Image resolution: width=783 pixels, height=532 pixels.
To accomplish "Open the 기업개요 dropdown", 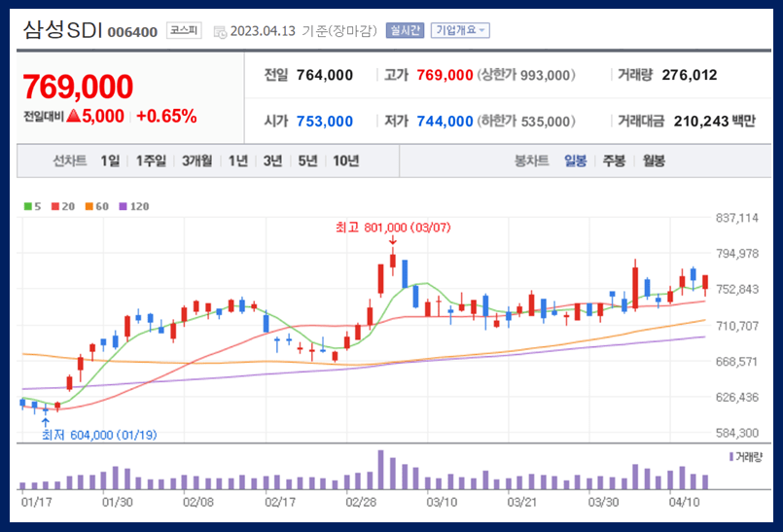I will (460, 30).
